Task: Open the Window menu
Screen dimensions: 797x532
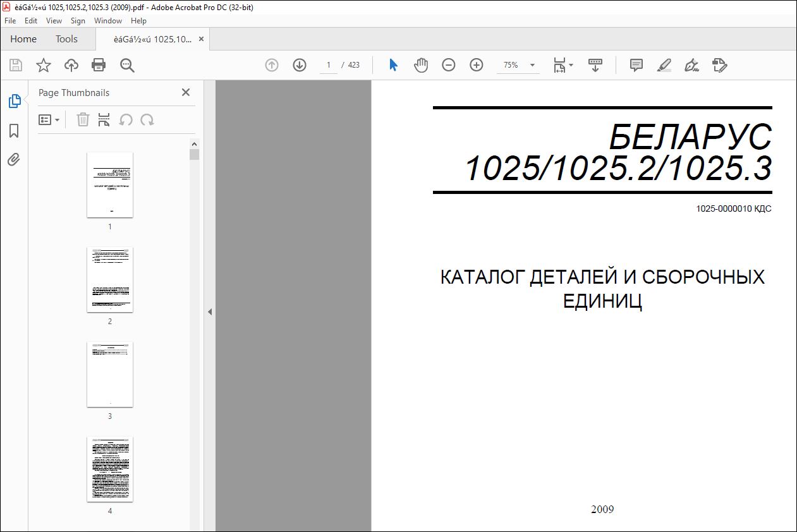Action: click(108, 21)
